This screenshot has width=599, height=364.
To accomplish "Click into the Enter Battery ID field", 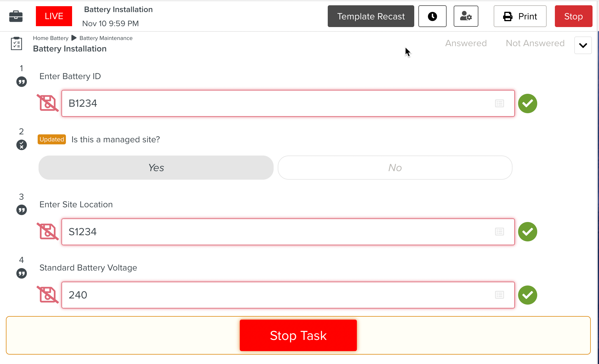I will click(277, 103).
